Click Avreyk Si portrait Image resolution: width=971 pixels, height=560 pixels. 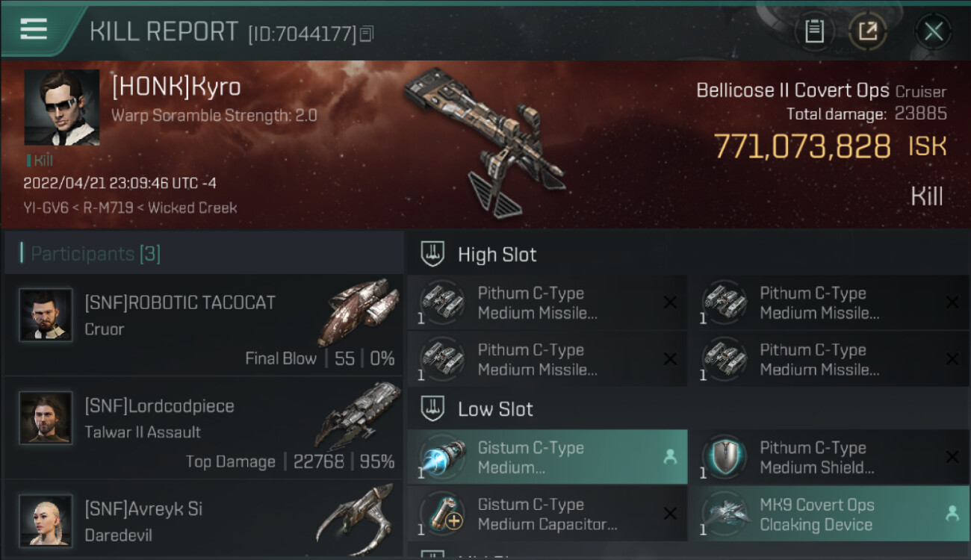(46, 520)
